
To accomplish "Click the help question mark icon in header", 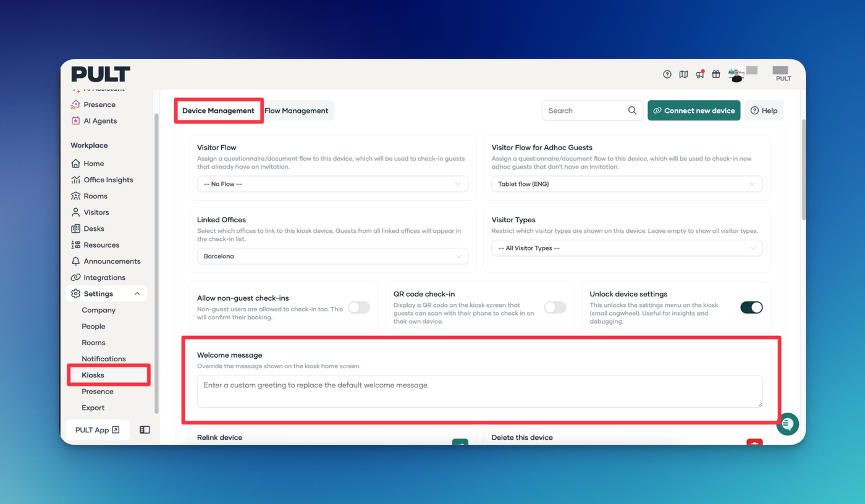I will 667,74.
